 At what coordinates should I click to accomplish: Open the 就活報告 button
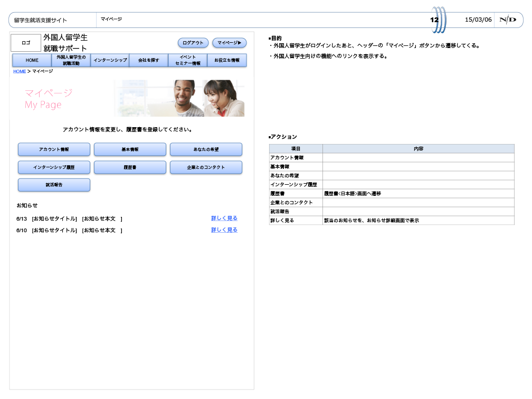54,185
